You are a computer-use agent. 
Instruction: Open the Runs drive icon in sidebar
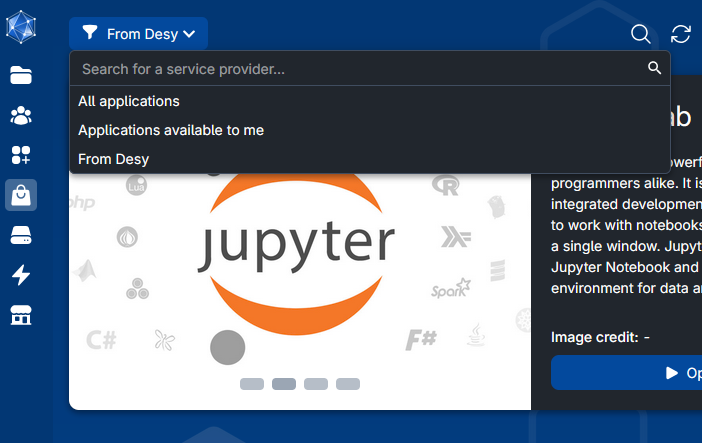[21, 235]
